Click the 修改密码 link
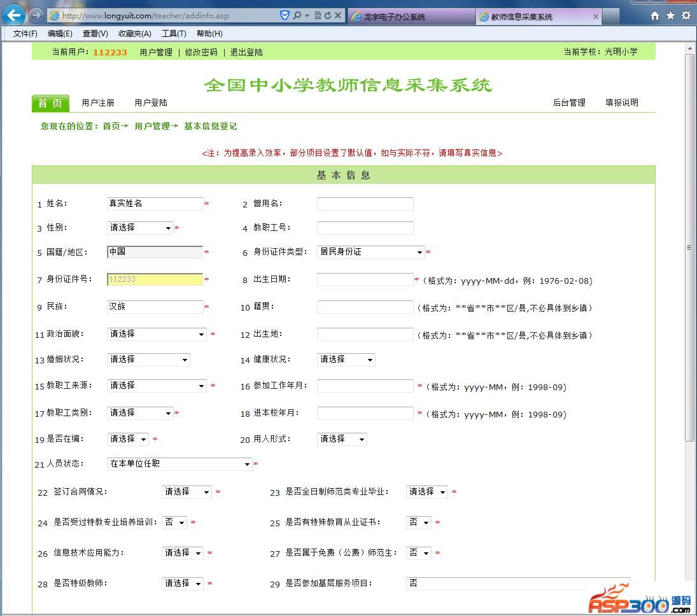Image resolution: width=697 pixels, height=616 pixels. [201, 52]
